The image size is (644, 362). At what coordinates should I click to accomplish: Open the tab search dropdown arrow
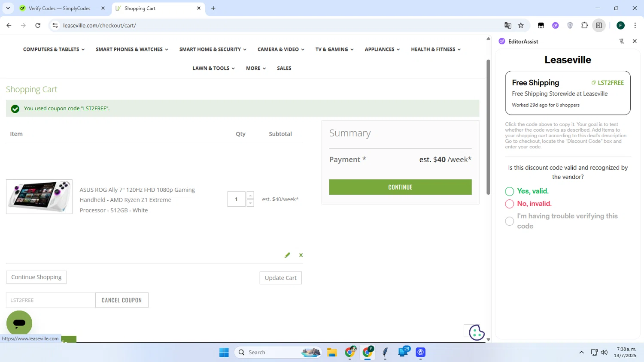click(x=8, y=8)
